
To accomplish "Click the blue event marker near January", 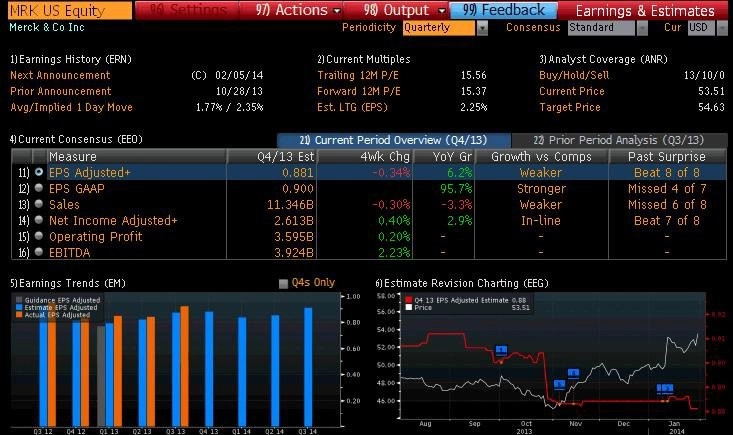I will click(x=665, y=388).
